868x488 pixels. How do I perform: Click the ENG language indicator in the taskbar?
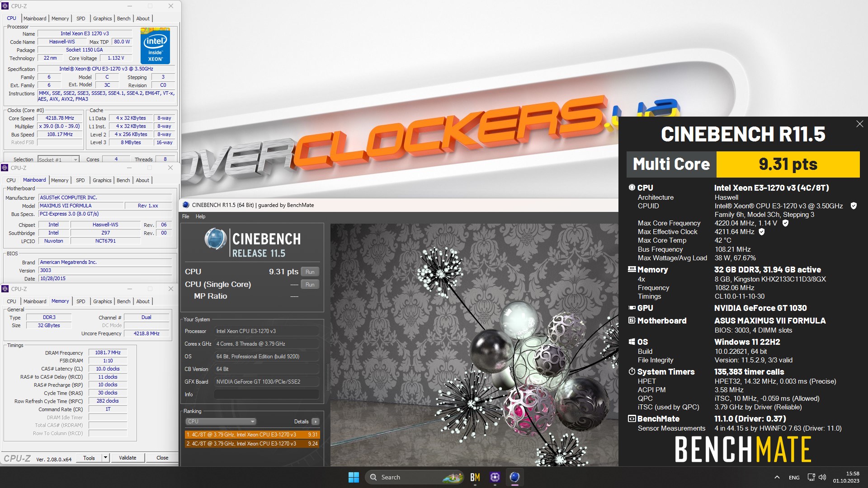(794, 477)
